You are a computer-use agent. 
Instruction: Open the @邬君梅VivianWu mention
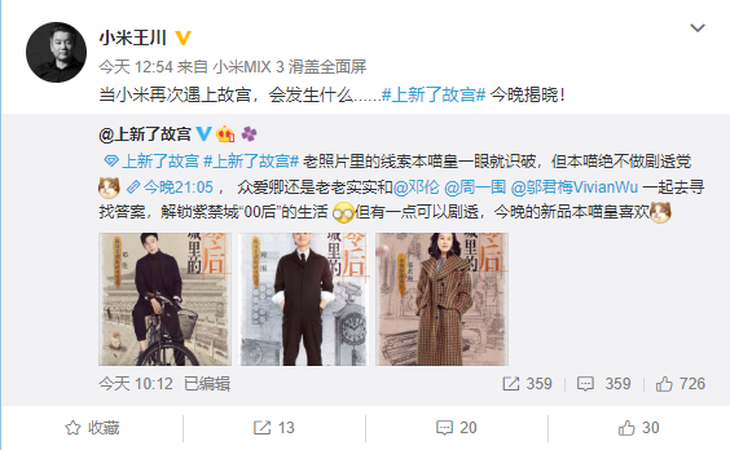point(574,187)
